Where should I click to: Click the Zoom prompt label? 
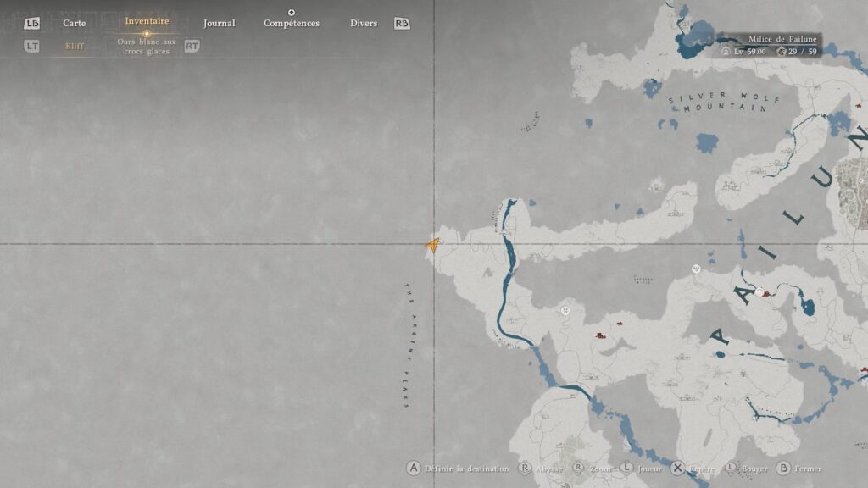tap(600, 469)
